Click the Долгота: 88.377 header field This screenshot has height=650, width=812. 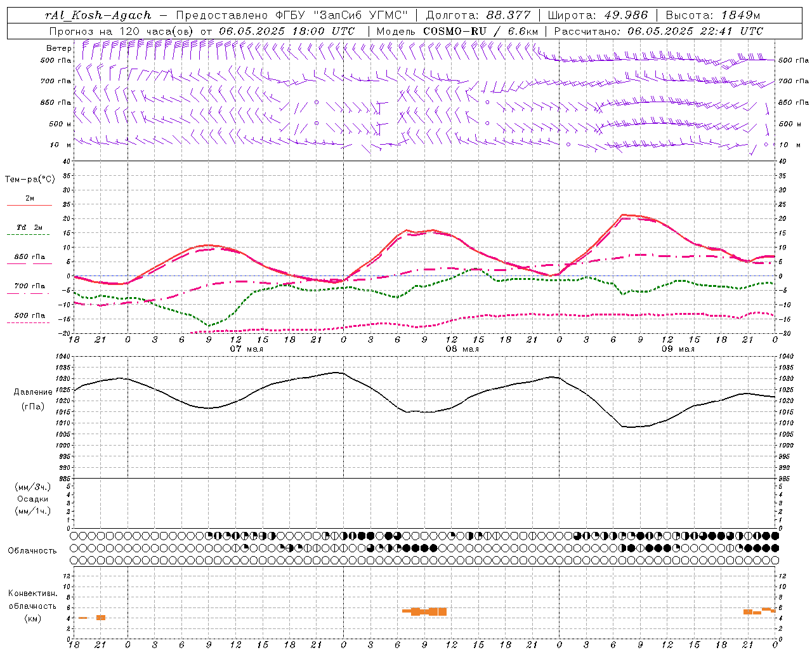[478, 15]
